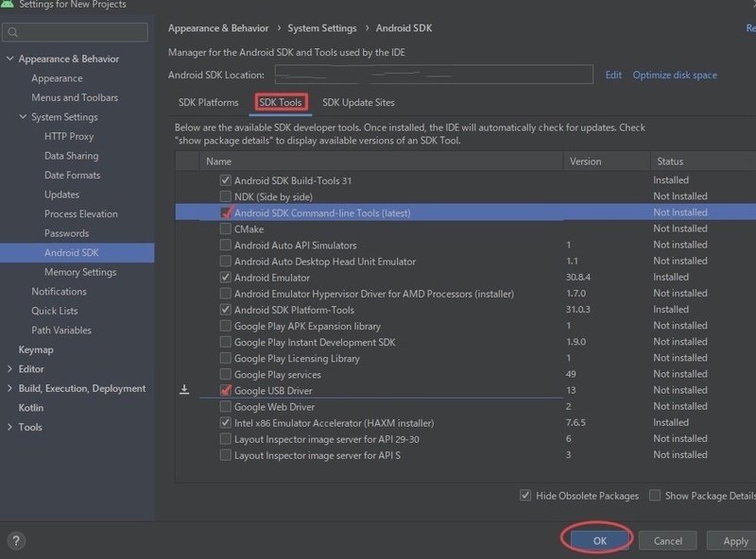Open Appearance settings page
The height and width of the screenshot is (559, 756).
57,78
